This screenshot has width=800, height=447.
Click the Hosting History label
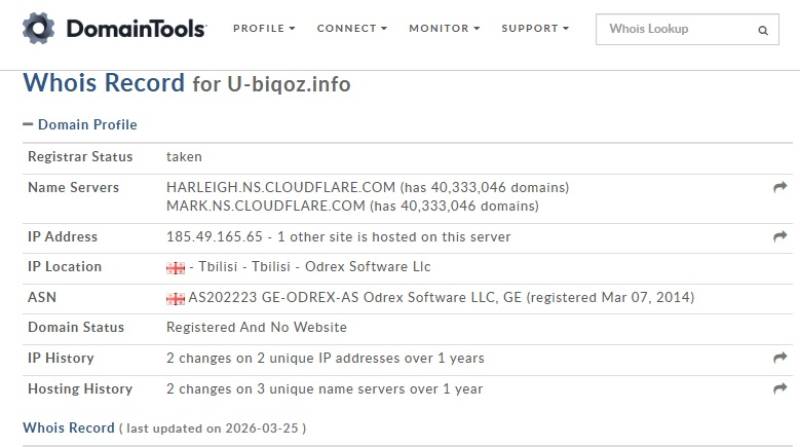[x=80, y=389]
